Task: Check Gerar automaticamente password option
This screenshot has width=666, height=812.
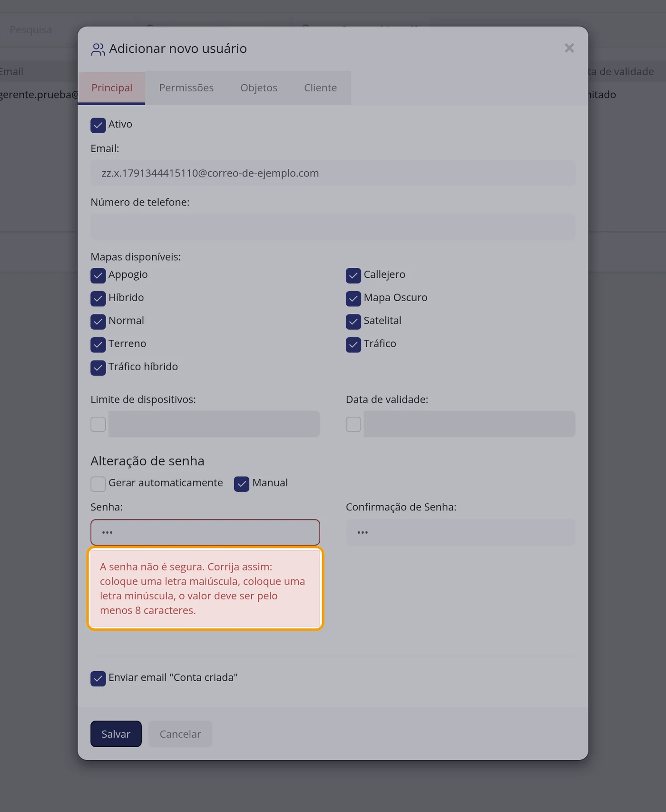Action: pyautogui.click(x=98, y=484)
